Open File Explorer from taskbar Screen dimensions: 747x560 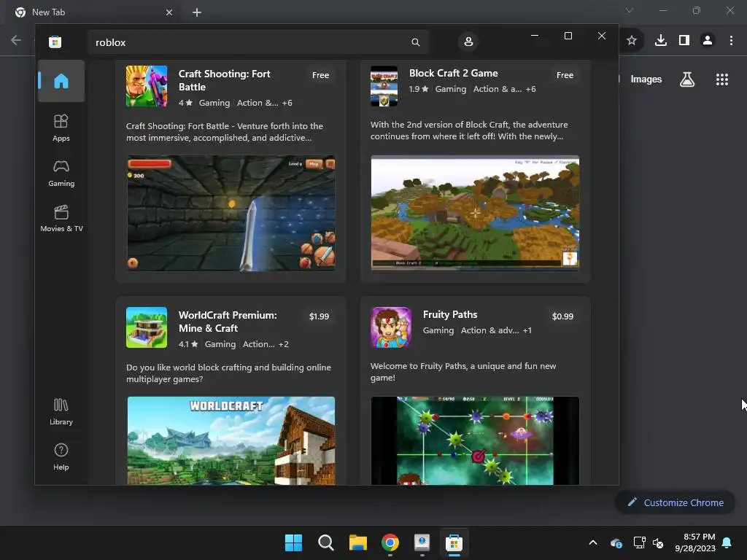(357, 542)
